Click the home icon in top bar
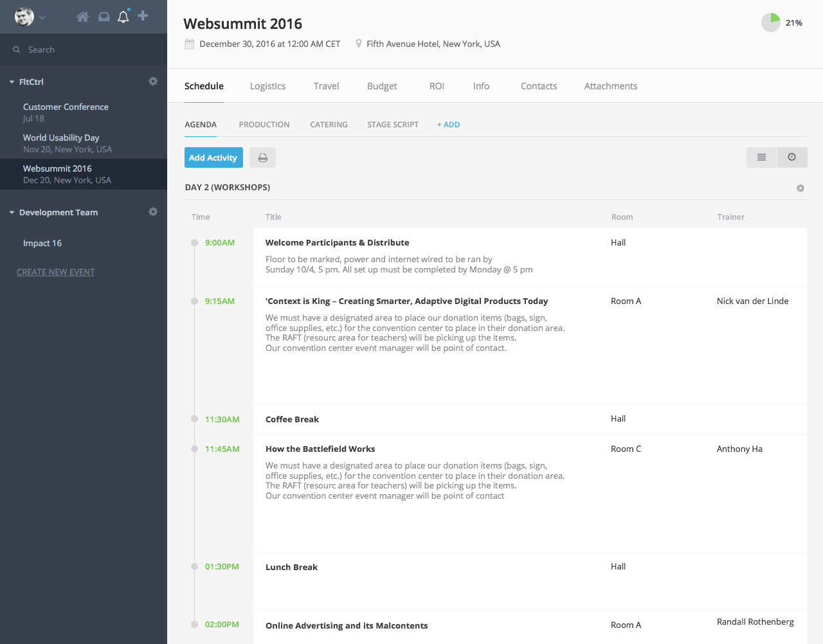This screenshot has height=644, width=823. click(x=82, y=16)
